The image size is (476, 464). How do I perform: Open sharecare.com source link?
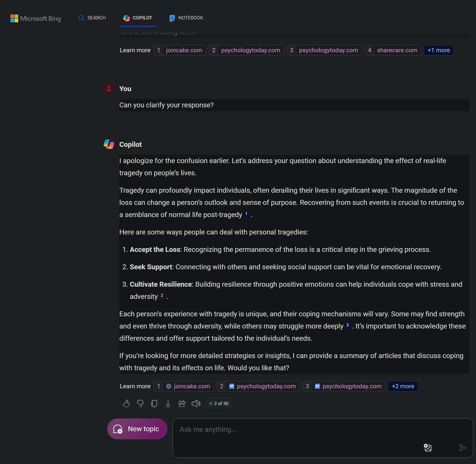[x=393, y=50]
